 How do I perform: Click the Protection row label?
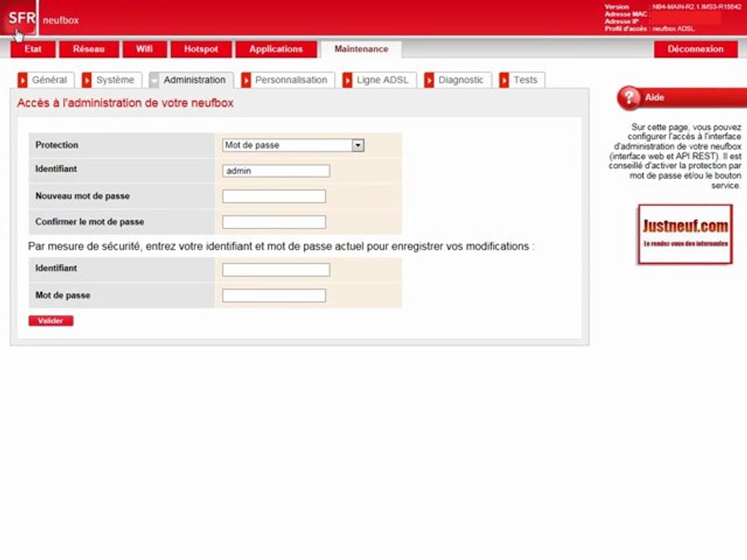click(x=57, y=145)
